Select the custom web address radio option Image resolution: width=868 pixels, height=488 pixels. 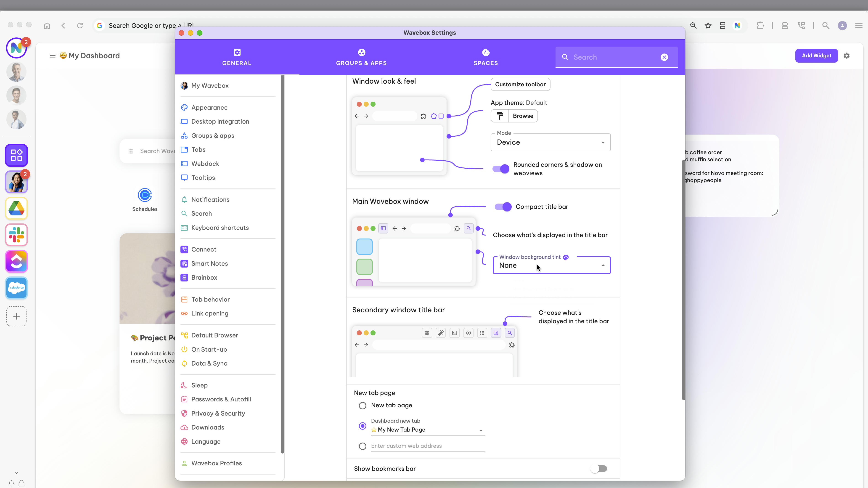(x=363, y=446)
